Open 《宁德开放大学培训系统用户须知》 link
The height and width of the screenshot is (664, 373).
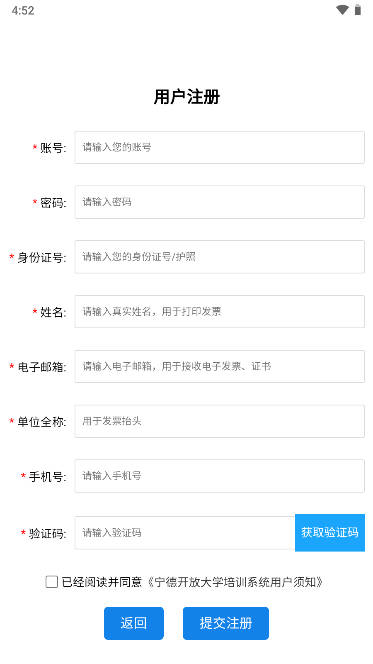[234, 582]
